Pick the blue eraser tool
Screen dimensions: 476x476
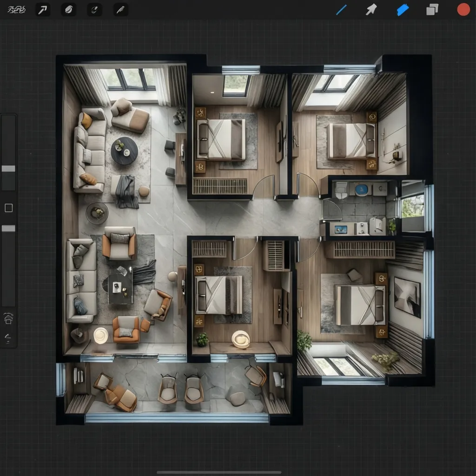coord(403,10)
